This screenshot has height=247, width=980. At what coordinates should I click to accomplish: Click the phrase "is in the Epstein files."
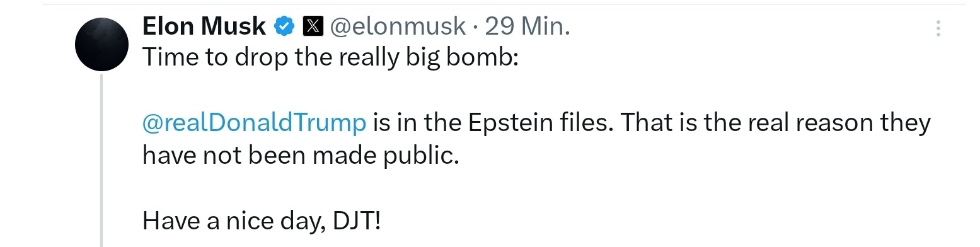(493, 122)
